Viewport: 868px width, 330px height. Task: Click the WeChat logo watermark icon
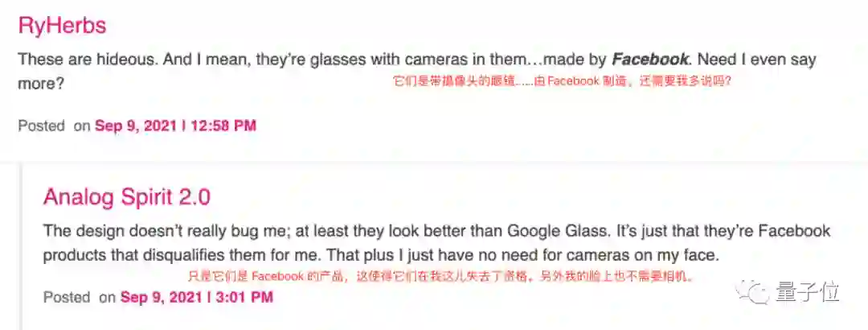tap(755, 291)
